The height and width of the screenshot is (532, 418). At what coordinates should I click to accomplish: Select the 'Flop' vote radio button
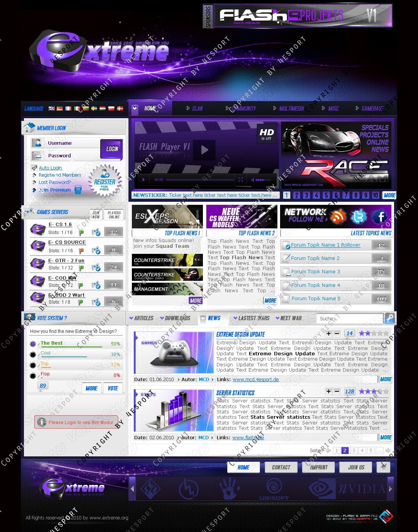(x=33, y=376)
